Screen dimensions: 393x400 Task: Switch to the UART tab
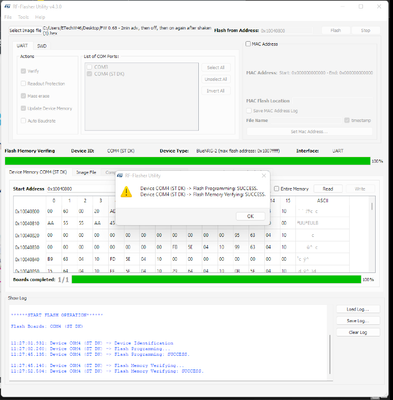(22, 46)
